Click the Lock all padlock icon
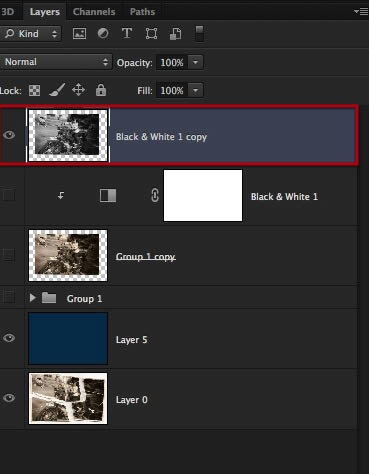 [101, 90]
